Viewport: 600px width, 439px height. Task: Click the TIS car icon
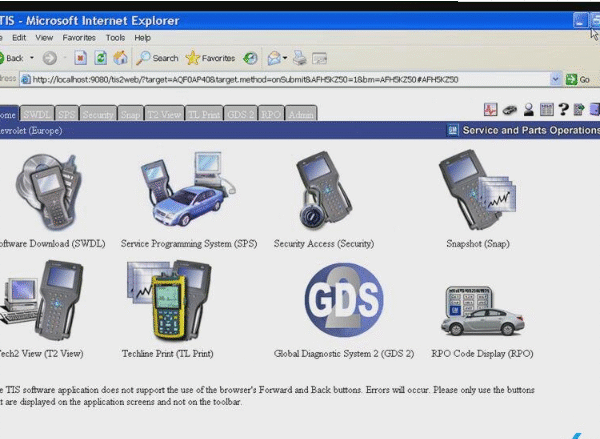509,110
